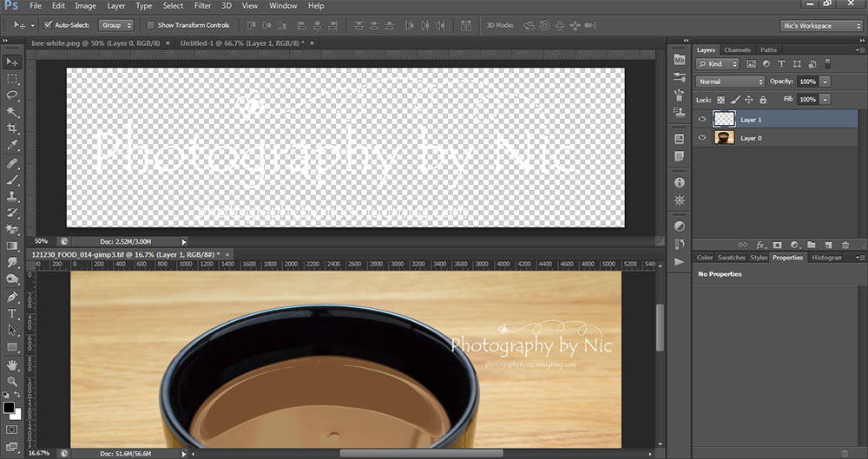Switch to the Channels tab
This screenshot has width=868, height=459.
click(737, 50)
